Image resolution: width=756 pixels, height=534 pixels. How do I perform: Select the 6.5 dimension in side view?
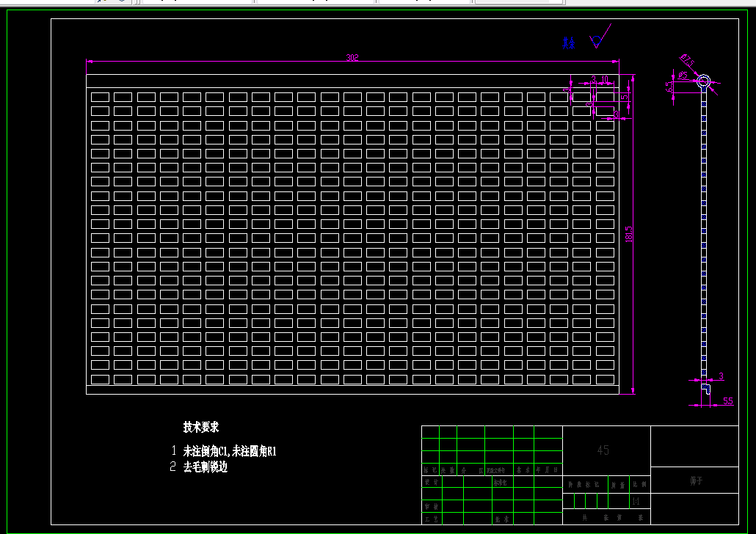(x=669, y=87)
